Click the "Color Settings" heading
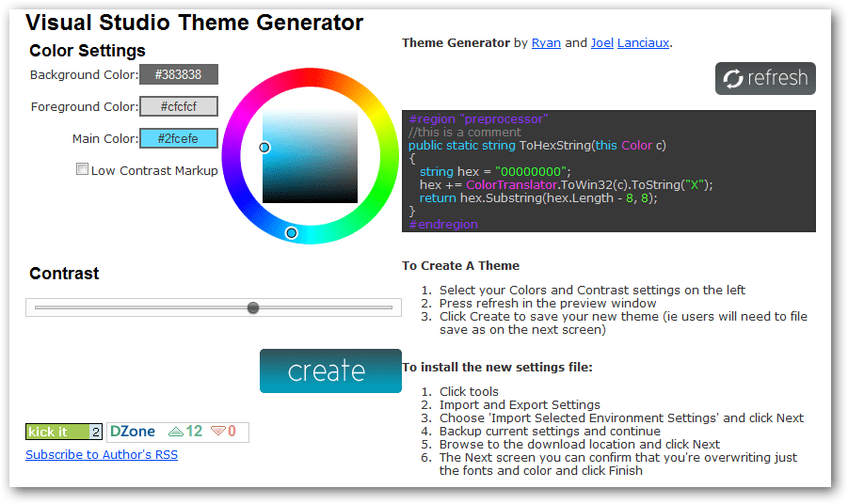The width and height of the screenshot is (848, 504). (x=88, y=51)
